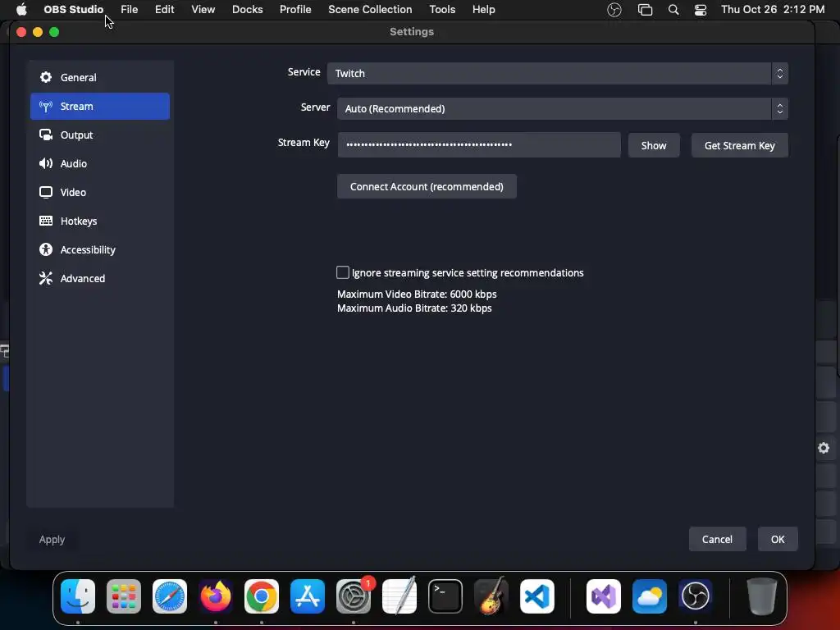The width and height of the screenshot is (840, 630).
Task: Click the OBS status icon in menu bar
Action: [x=614, y=10]
